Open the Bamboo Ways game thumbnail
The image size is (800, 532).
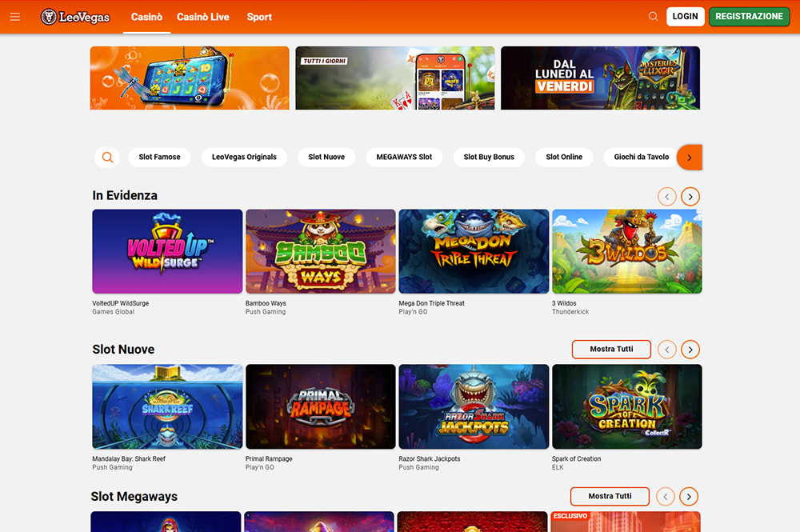[x=321, y=251]
